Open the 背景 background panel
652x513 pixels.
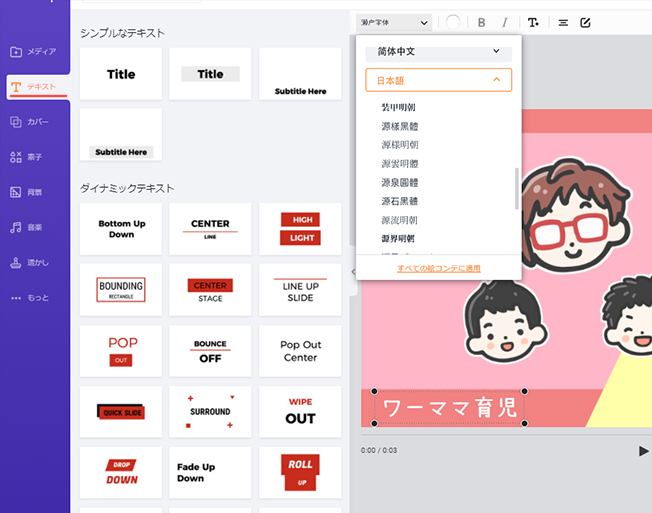pyautogui.click(x=34, y=192)
